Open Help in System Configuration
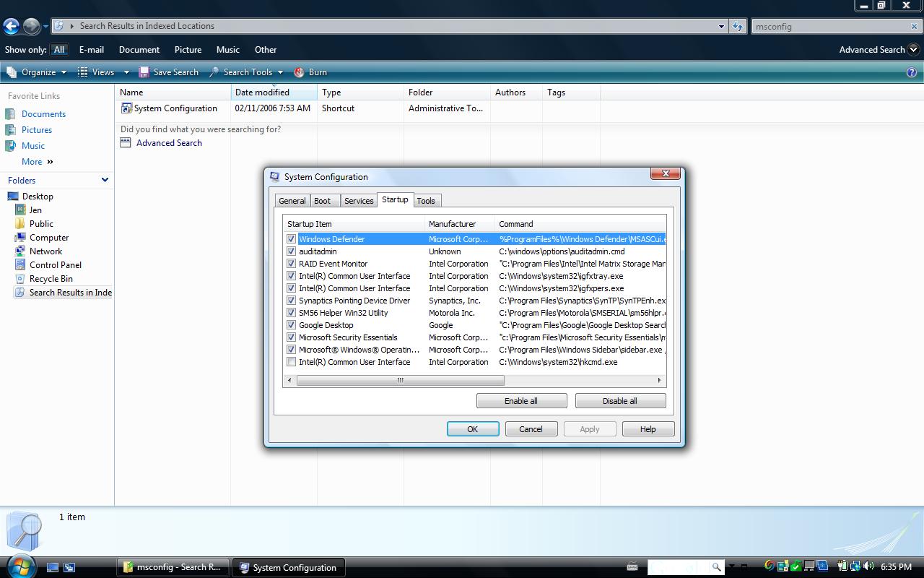 pyautogui.click(x=648, y=429)
